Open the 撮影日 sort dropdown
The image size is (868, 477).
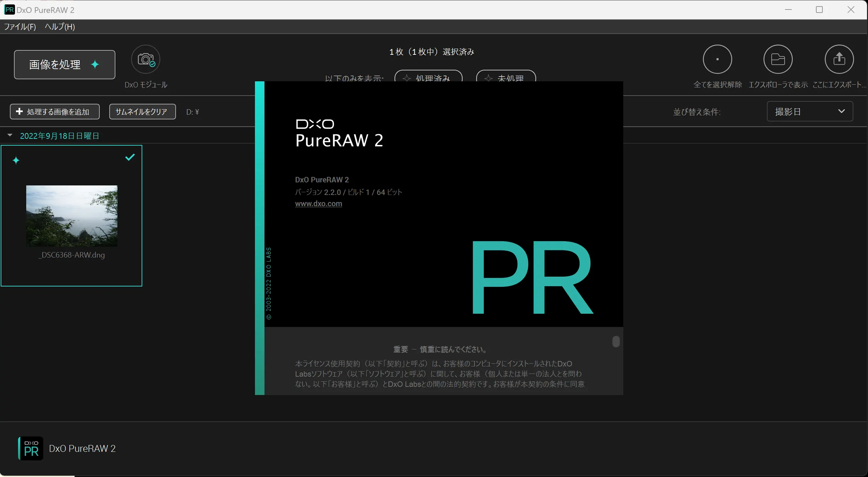click(809, 111)
